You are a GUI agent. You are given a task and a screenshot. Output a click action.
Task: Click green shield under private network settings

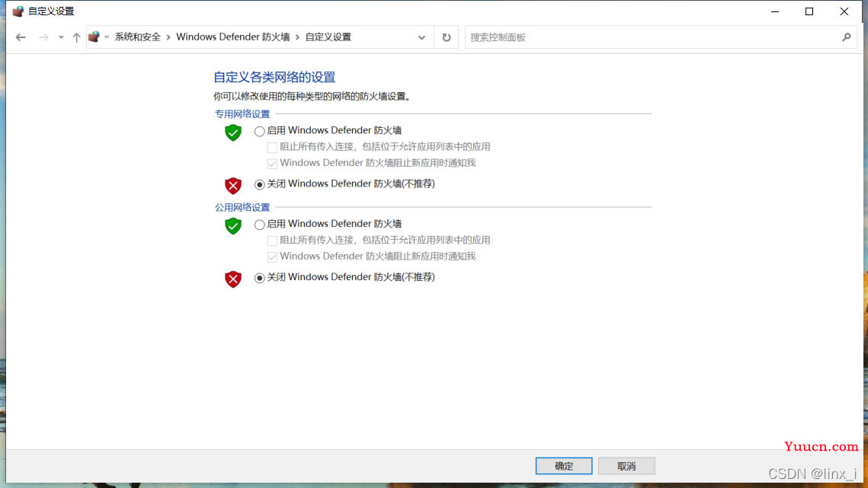tap(233, 132)
